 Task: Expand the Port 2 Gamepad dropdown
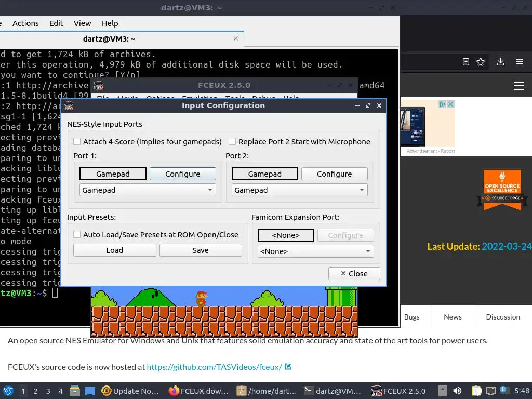click(x=300, y=190)
